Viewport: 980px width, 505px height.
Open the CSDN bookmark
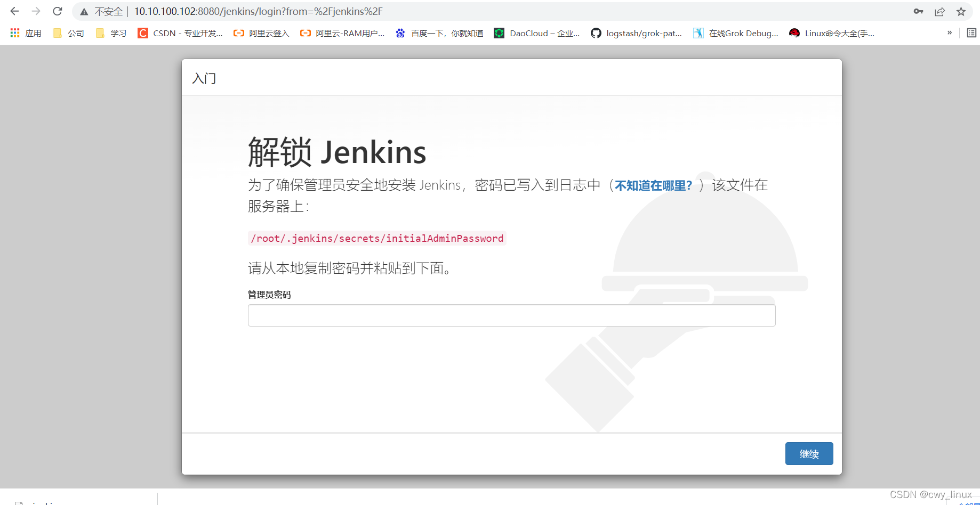[180, 33]
